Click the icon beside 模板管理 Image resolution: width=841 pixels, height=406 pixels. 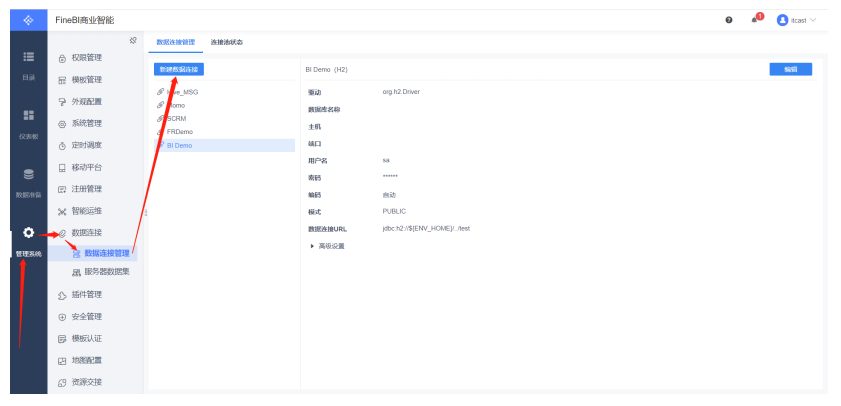tap(62, 80)
